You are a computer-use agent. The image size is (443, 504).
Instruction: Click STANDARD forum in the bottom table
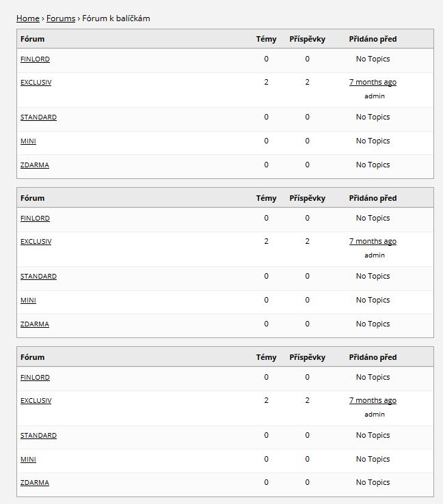[x=38, y=436]
